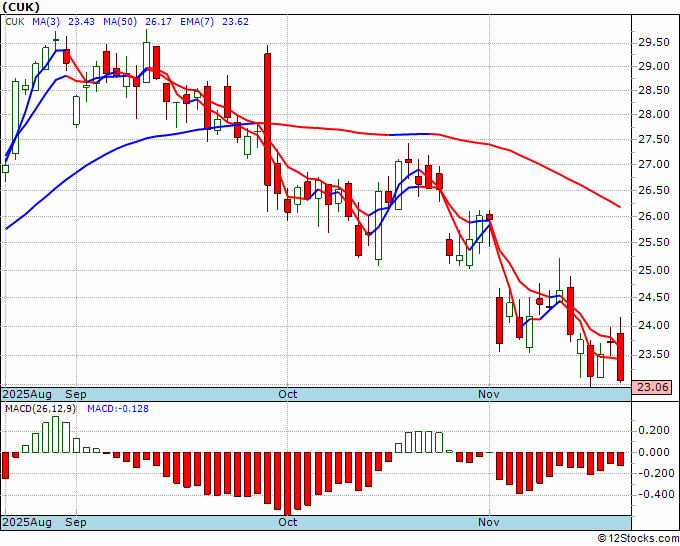Click the 27.50 price axis label

(x=654, y=139)
